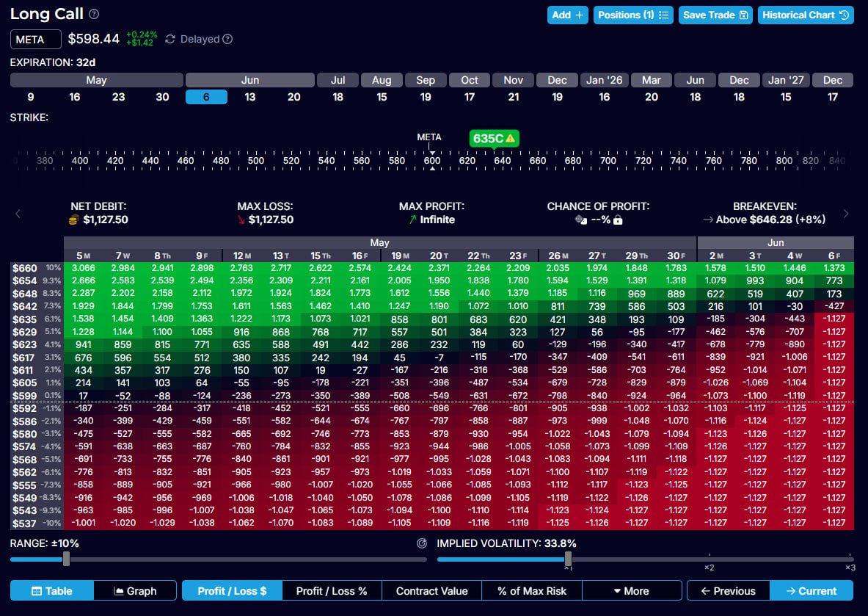
Task: Click the refresh icon next to Delayed
Action: coord(170,39)
